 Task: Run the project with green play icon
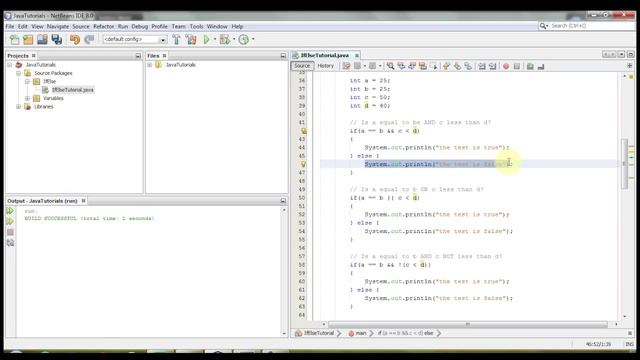click(x=207, y=40)
